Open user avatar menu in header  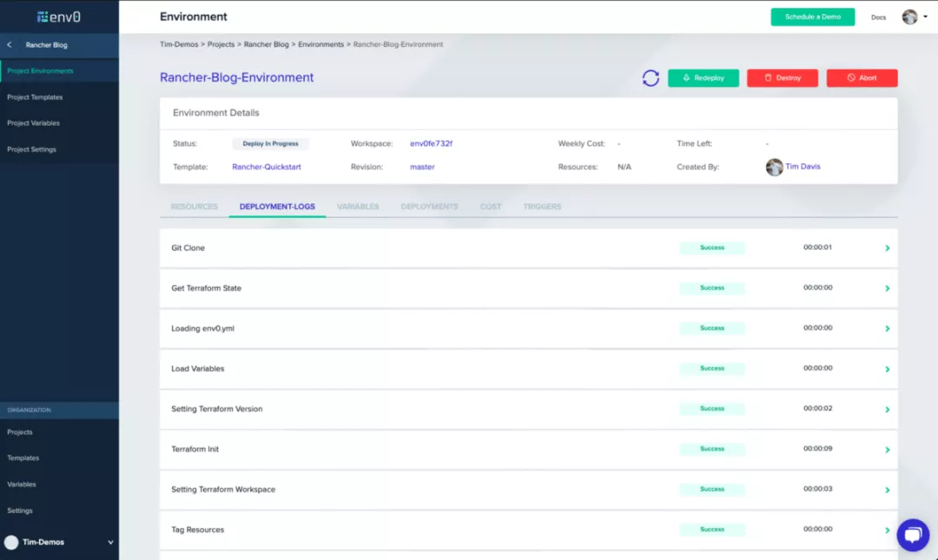915,16
